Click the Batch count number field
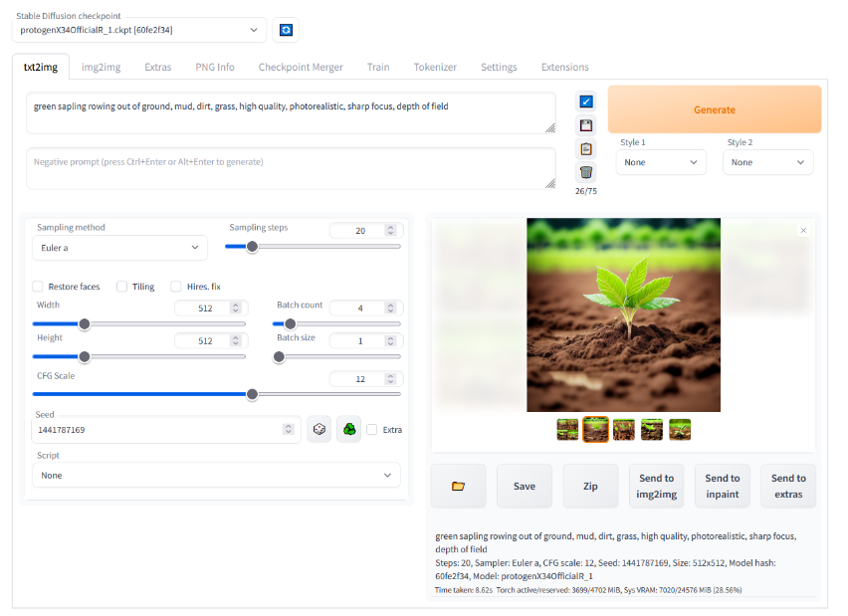 point(365,308)
